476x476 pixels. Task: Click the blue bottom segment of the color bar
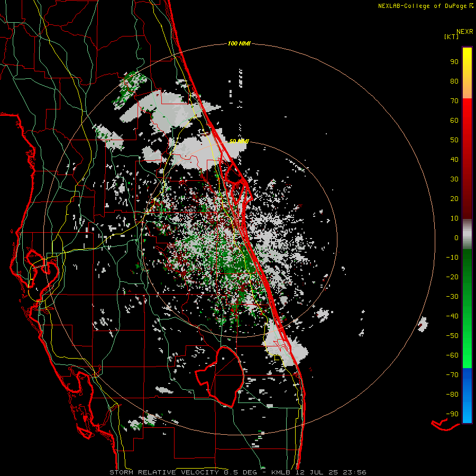pyautogui.click(x=467, y=396)
